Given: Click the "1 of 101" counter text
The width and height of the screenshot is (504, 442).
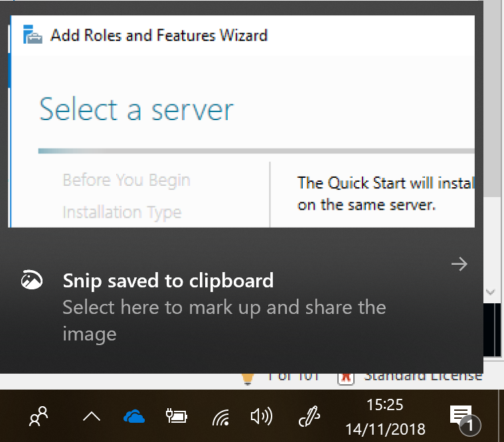Looking at the screenshot, I should 292,376.
